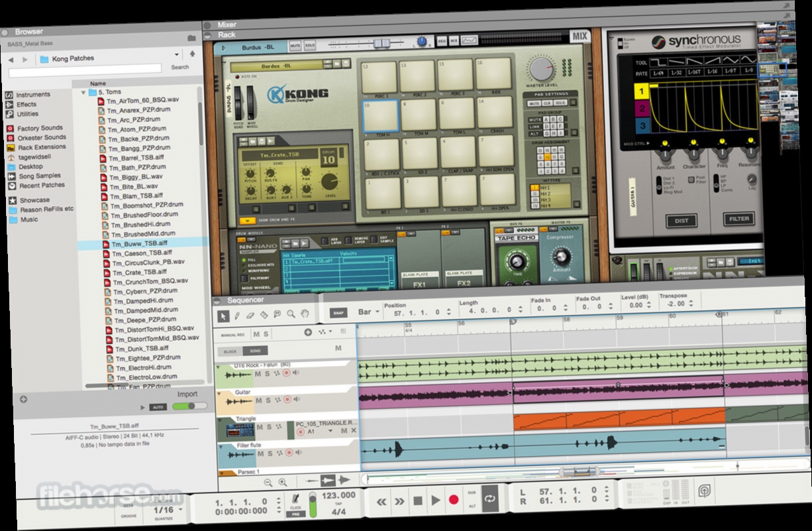Viewport: 812px width, 531px height.
Task: Toggle the SNAP button in Sequencer
Action: click(339, 312)
